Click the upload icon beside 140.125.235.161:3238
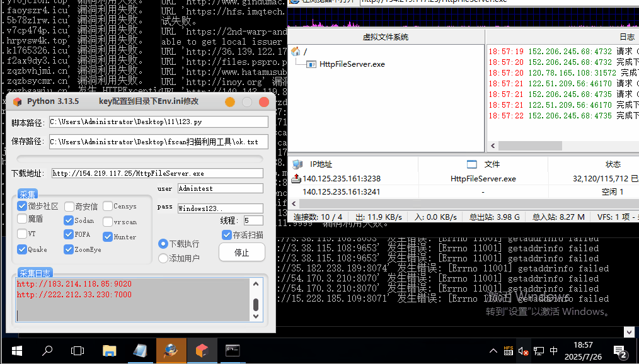Screen dimensions: 639x364 [296, 178]
